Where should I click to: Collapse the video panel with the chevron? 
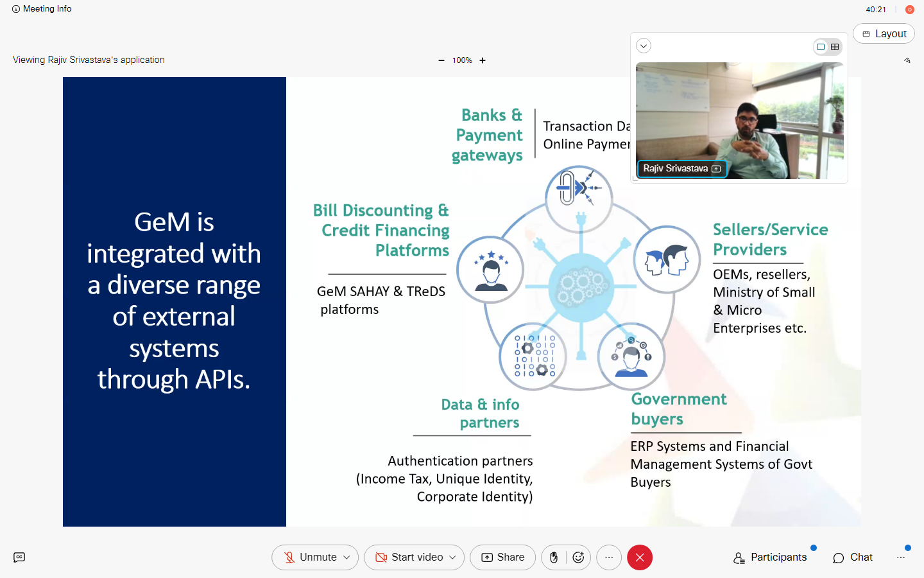(x=644, y=46)
